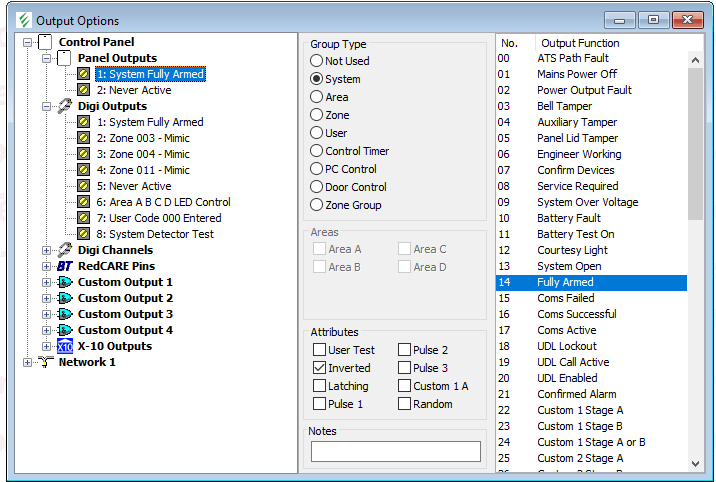This screenshot has height=482, width=716.
Task: Click in the Notes text field
Action: tap(395, 451)
